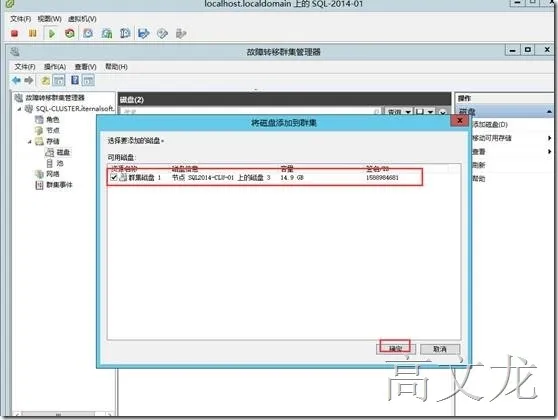Click the blue Back arrow in cluster manager
558x420 pixels.
[x=16, y=80]
